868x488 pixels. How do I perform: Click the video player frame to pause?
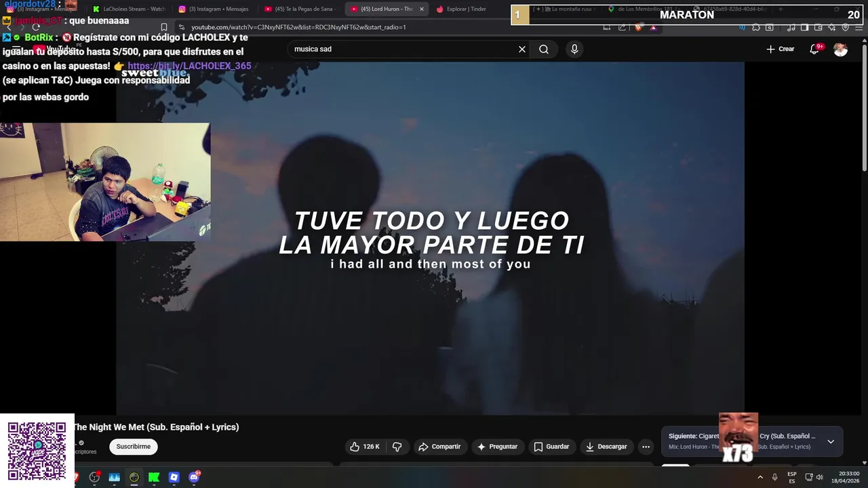point(430,238)
